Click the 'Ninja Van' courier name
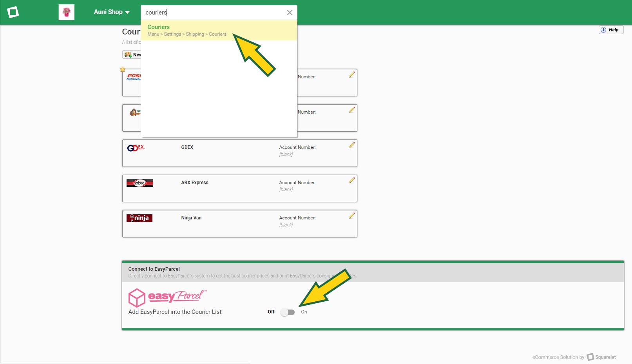The image size is (632, 364). click(x=191, y=218)
